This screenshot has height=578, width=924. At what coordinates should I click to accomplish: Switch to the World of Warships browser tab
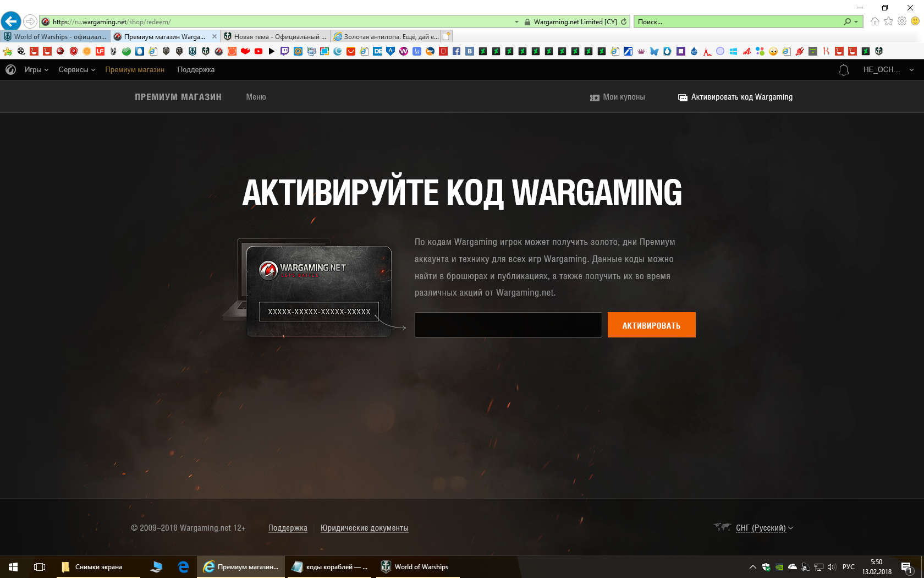click(55, 36)
